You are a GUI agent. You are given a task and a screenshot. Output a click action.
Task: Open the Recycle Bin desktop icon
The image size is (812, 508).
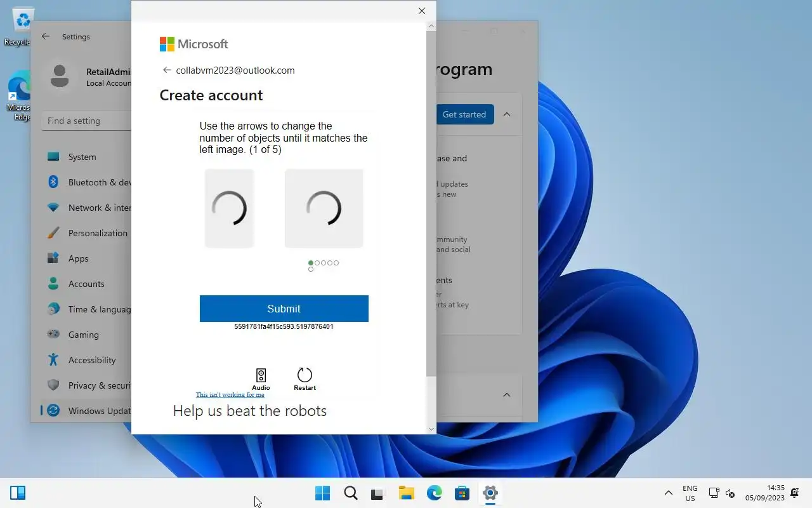pos(22,27)
